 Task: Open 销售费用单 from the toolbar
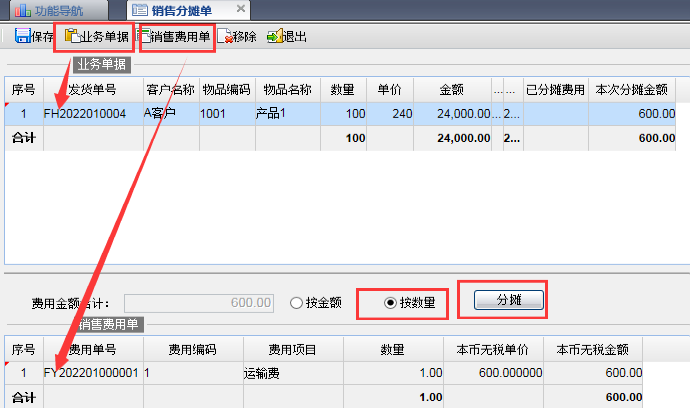178,37
